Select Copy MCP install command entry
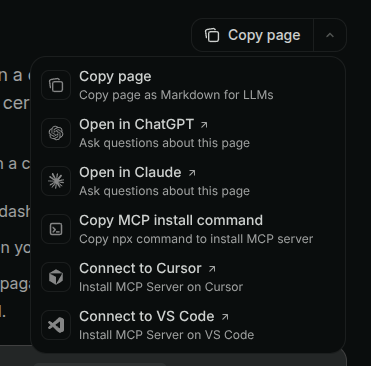Screen dimensions: 371x366 (x=188, y=229)
